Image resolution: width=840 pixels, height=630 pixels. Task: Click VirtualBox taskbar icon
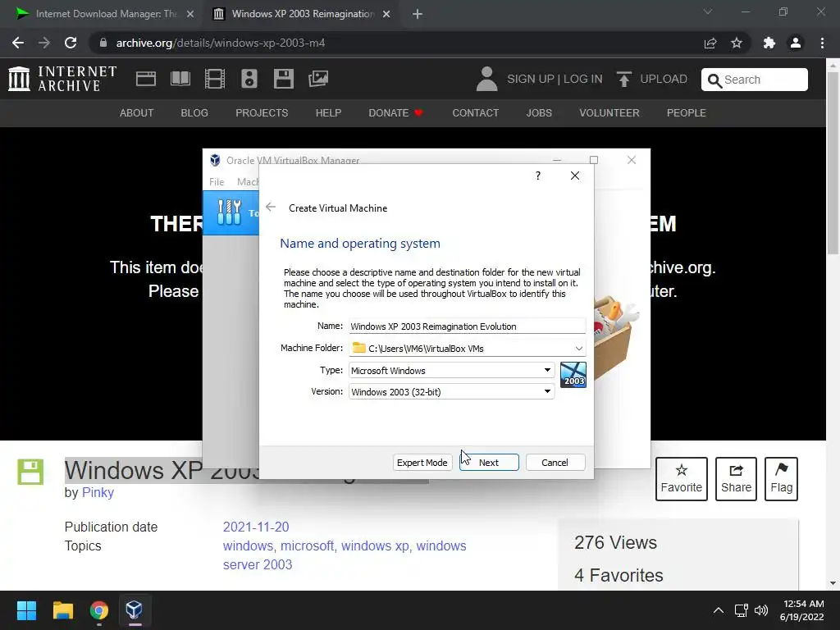click(x=135, y=610)
